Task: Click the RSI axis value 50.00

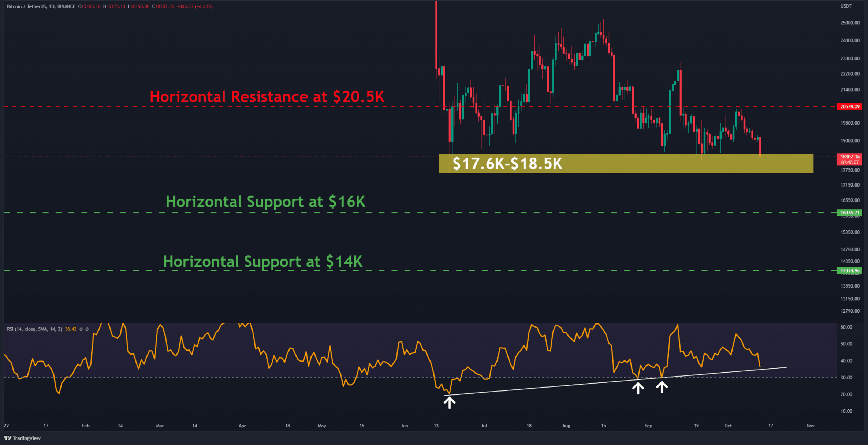Action: [846, 344]
